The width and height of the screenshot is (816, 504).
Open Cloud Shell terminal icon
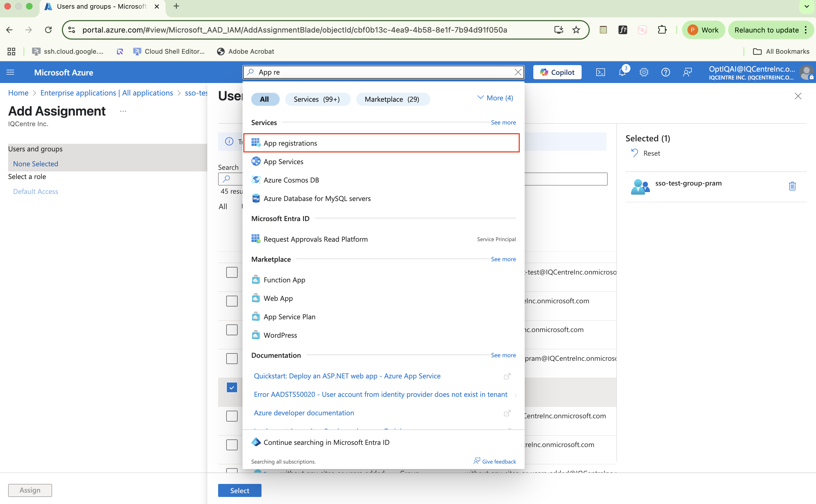click(x=600, y=72)
